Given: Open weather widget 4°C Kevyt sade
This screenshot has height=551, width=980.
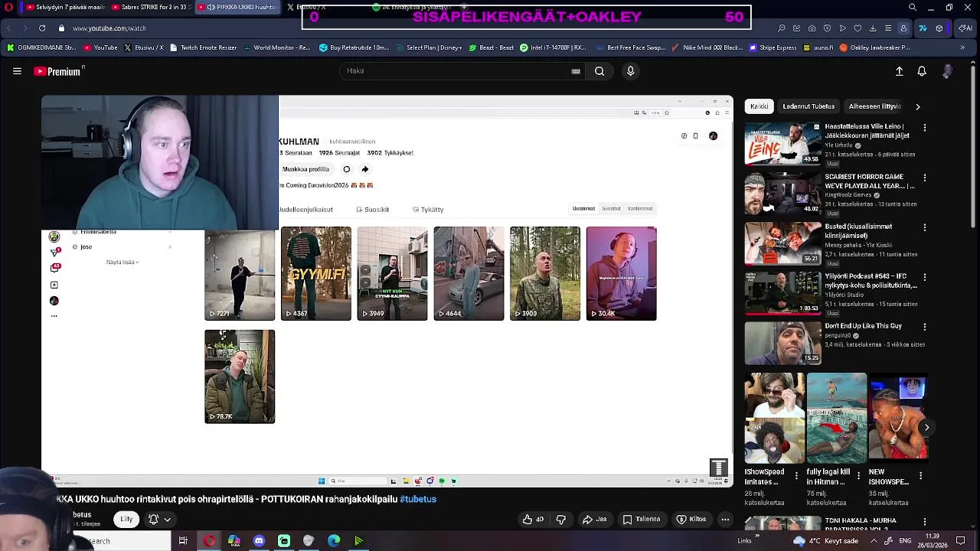Looking at the screenshot, I should click(x=825, y=541).
